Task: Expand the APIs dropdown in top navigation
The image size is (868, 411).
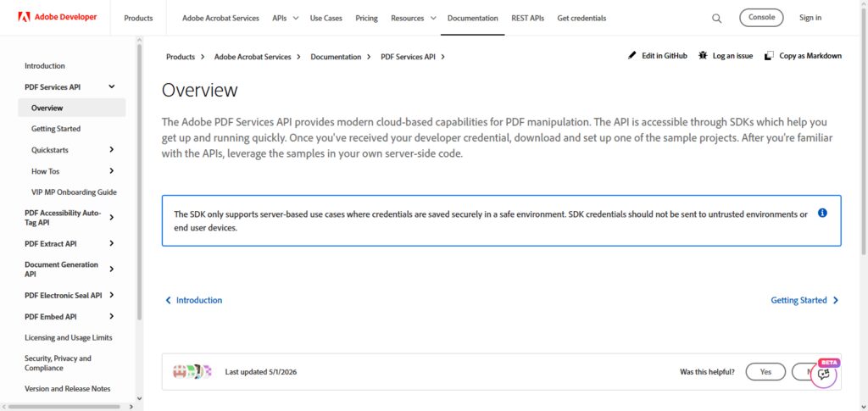Action: click(x=296, y=19)
